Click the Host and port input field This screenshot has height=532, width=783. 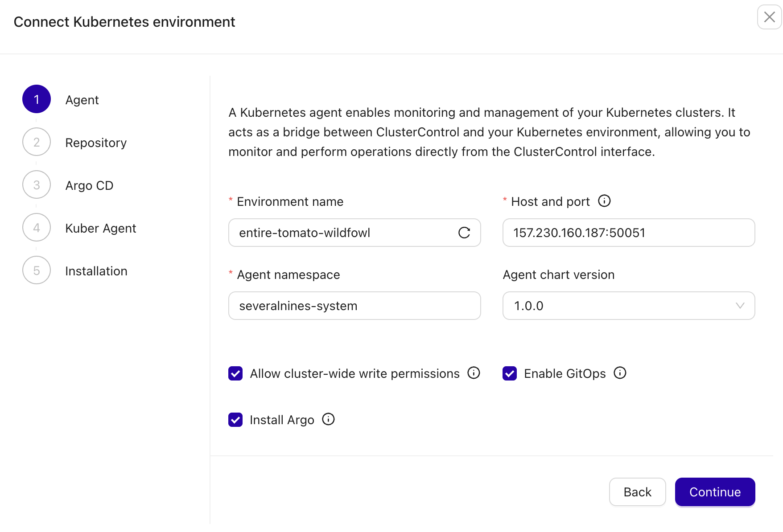(x=628, y=233)
